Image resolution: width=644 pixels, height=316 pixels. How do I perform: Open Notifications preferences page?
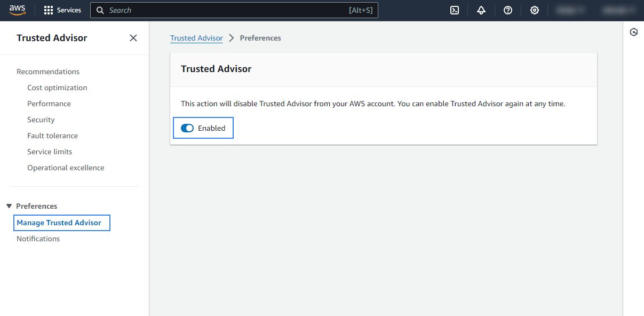38,239
